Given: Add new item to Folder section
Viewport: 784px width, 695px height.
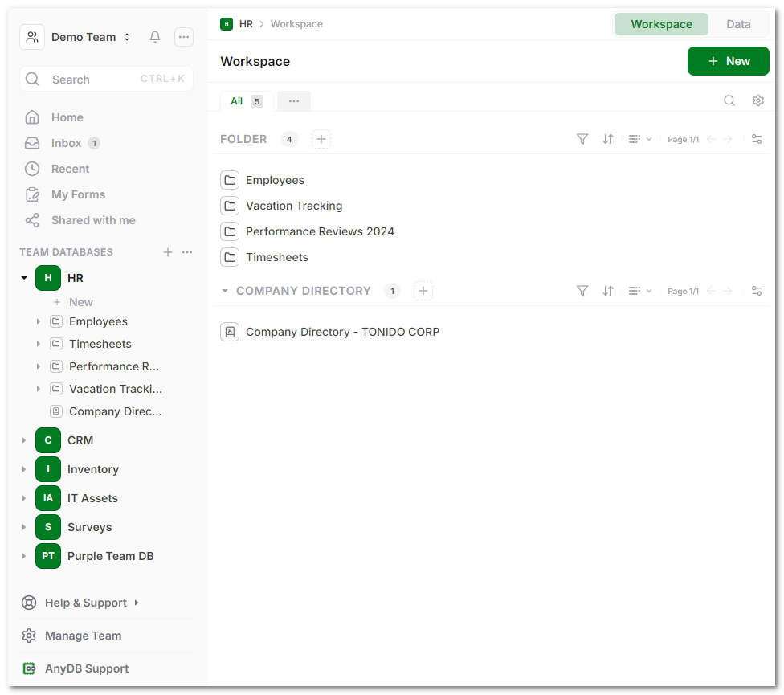Looking at the screenshot, I should 321,139.
